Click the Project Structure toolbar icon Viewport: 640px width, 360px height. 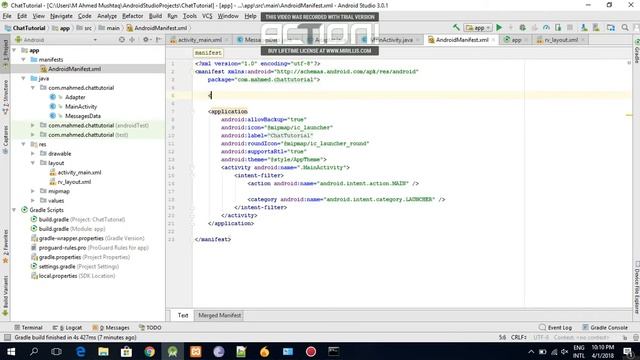(x=611, y=28)
